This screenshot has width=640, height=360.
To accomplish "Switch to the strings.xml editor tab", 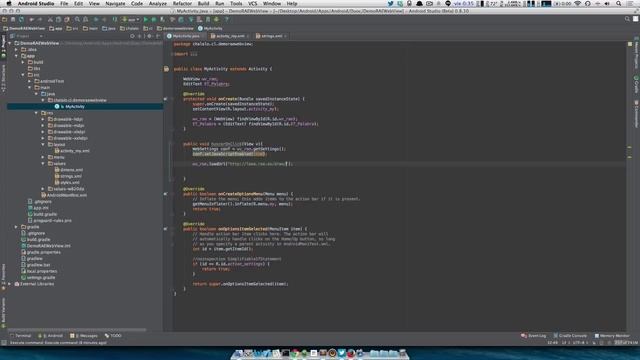I will [271, 36].
